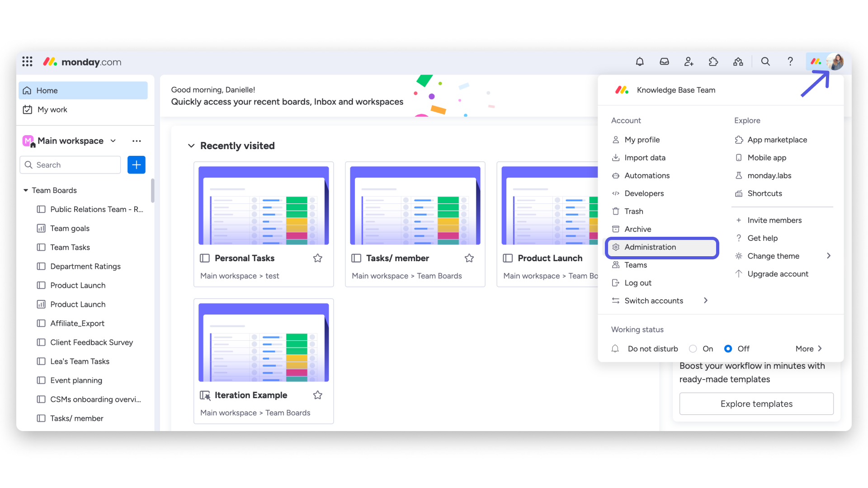
Task: Click the sidebar vertical scrollbar
Action: (x=152, y=191)
